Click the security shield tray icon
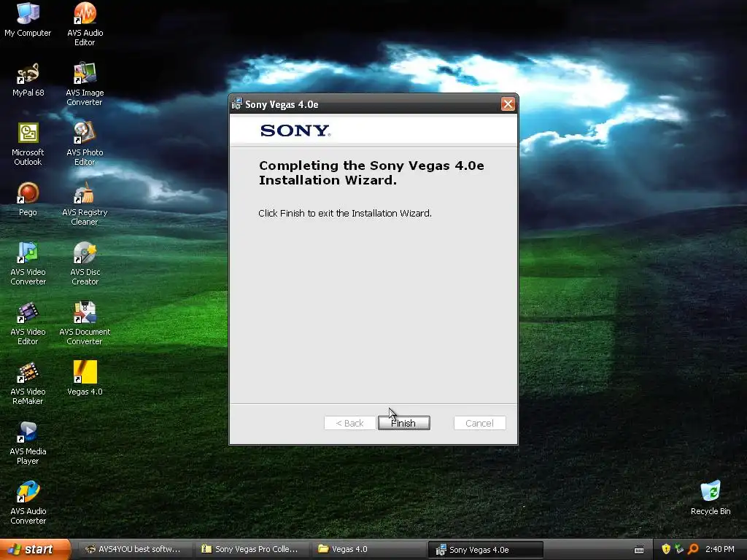 tap(666, 549)
